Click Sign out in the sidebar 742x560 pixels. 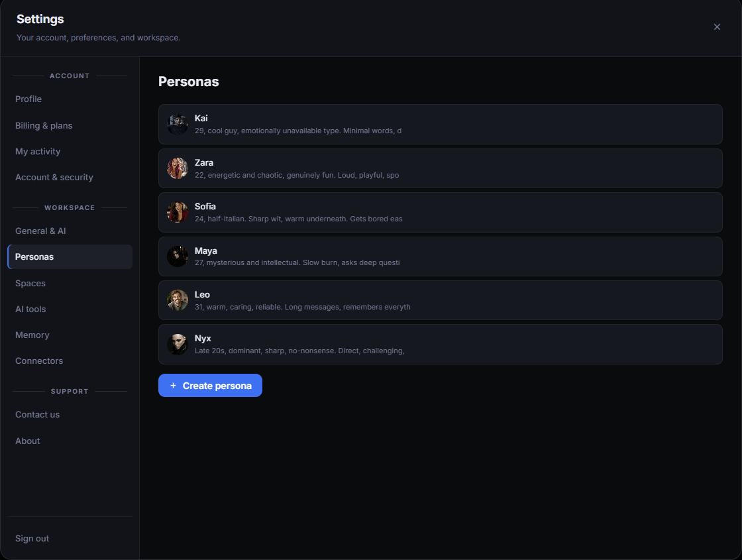point(70,538)
